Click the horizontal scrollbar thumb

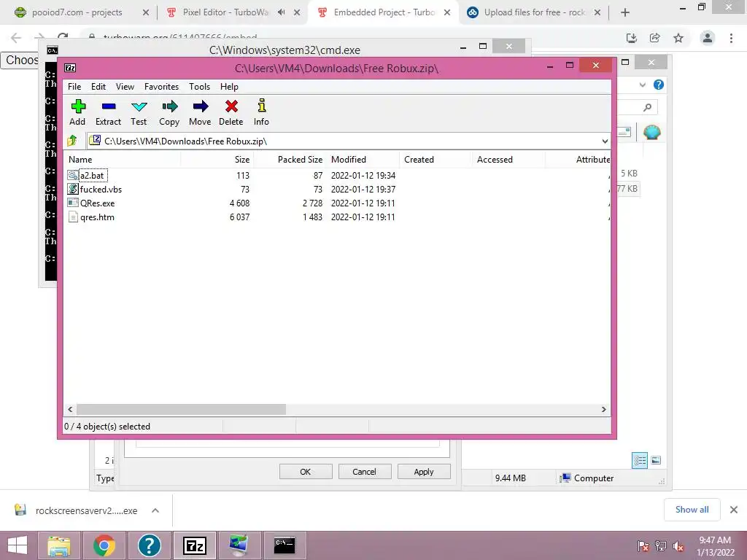click(182, 410)
